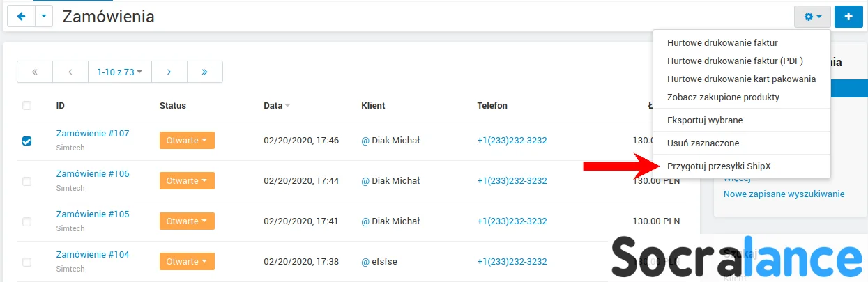Click the plus button to add an order
Image resolution: width=868 pixels, height=282 pixels.
coord(848,16)
